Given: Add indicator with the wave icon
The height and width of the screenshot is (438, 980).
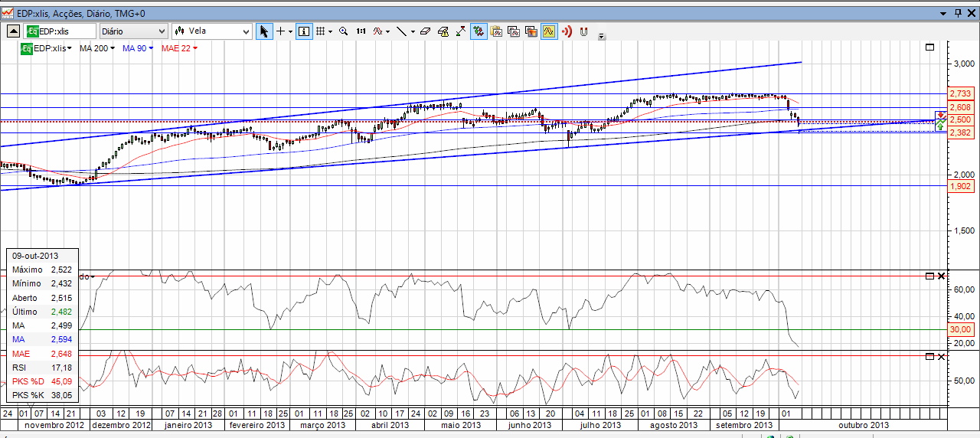Looking at the screenshot, I should (x=378, y=31).
